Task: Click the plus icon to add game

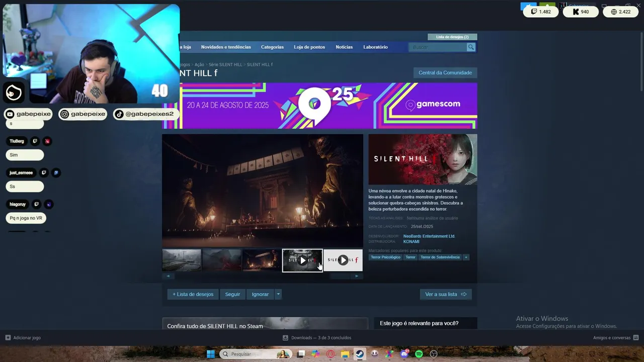Action: [x=8, y=338]
